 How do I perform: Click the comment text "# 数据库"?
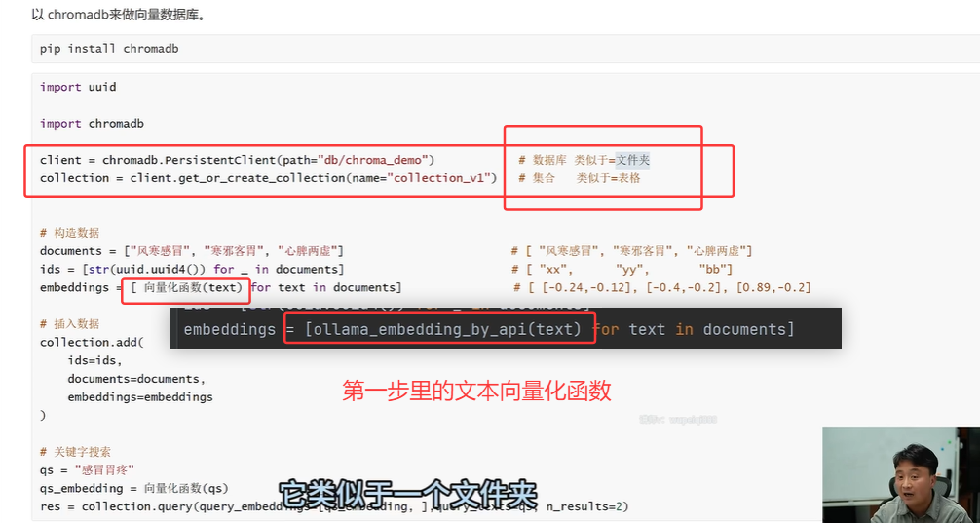coord(543,160)
